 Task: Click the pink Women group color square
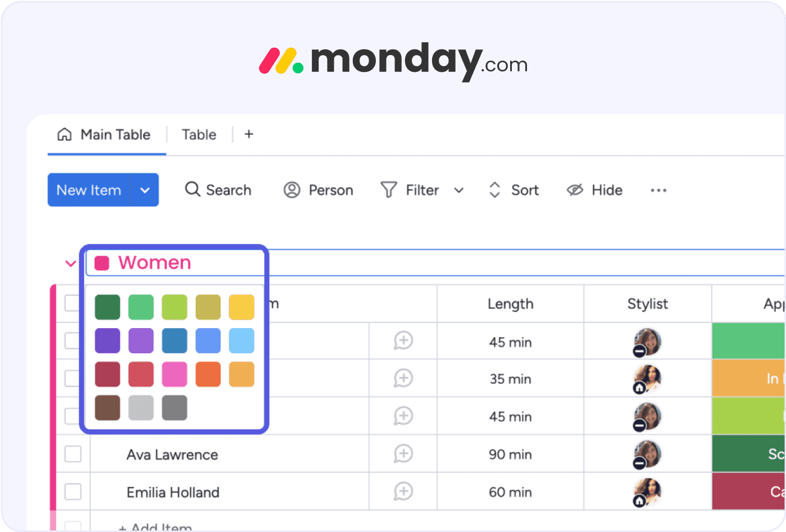pyautogui.click(x=102, y=263)
